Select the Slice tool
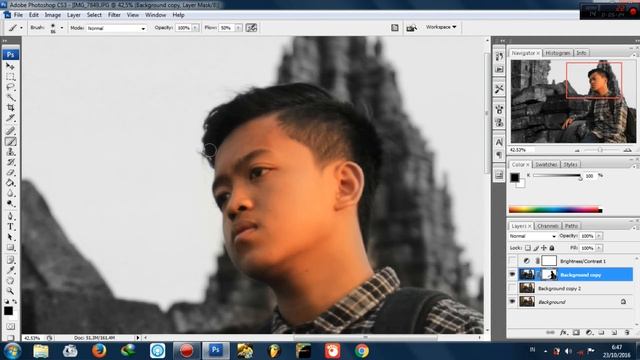The width and height of the screenshot is (640, 360). pos(11,118)
